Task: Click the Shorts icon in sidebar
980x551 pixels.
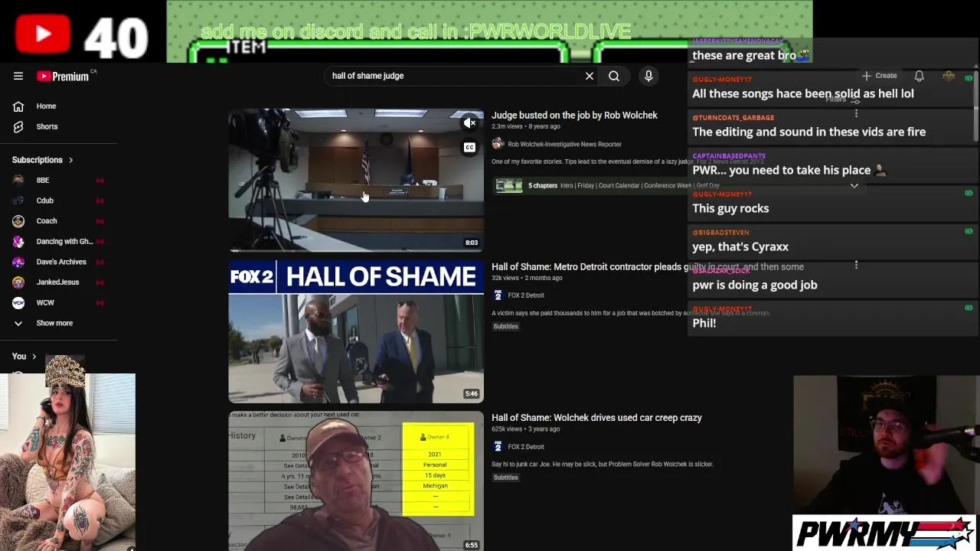Action: (18, 127)
